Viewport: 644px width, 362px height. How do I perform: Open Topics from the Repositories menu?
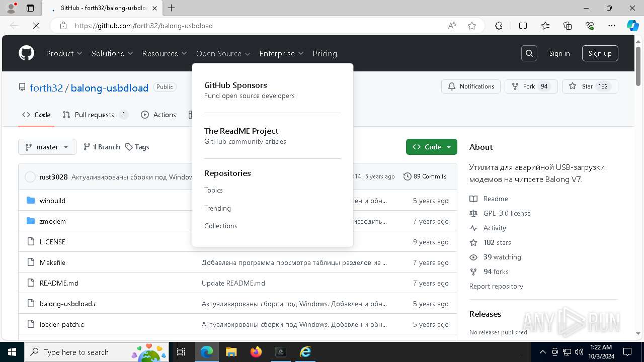213,190
